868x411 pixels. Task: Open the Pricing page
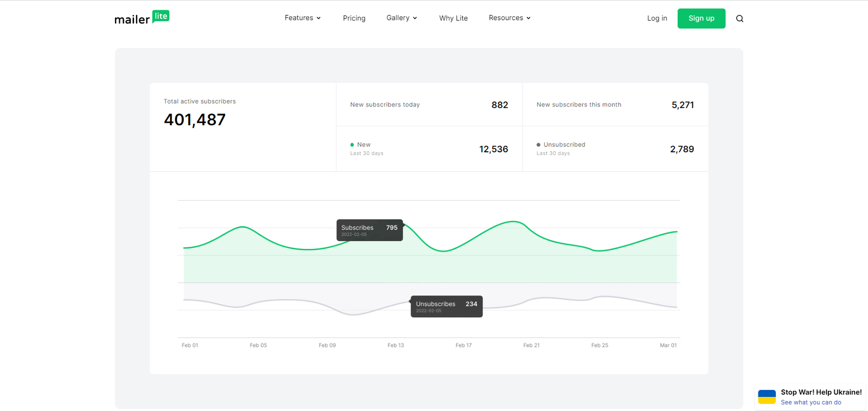coord(354,18)
